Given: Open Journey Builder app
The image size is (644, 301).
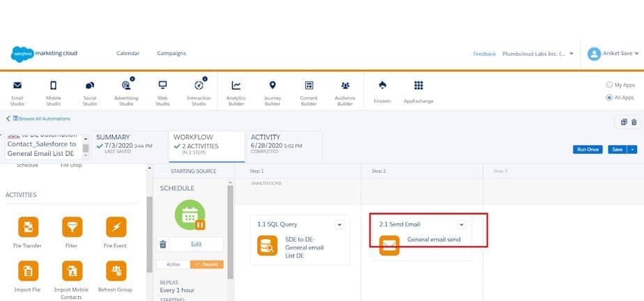Looking at the screenshot, I should coord(273,92).
